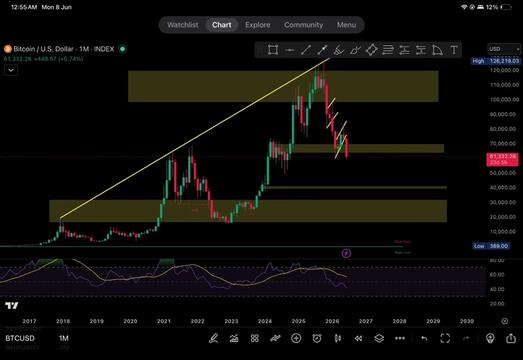Enter fullscreen mode icon
The height and width of the screenshot is (360, 523).
(445, 338)
